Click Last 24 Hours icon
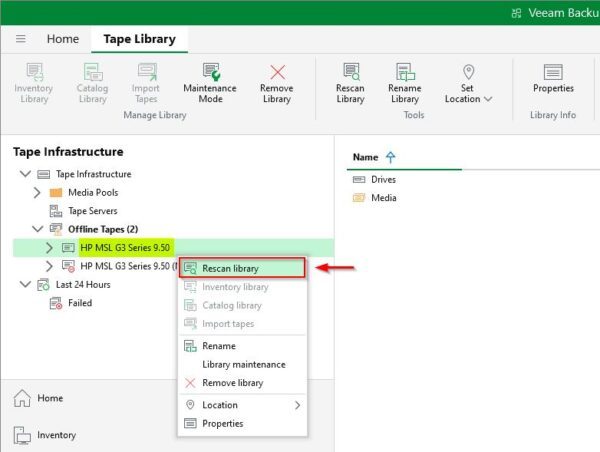Viewport: 600px width, 452px height. click(x=43, y=285)
